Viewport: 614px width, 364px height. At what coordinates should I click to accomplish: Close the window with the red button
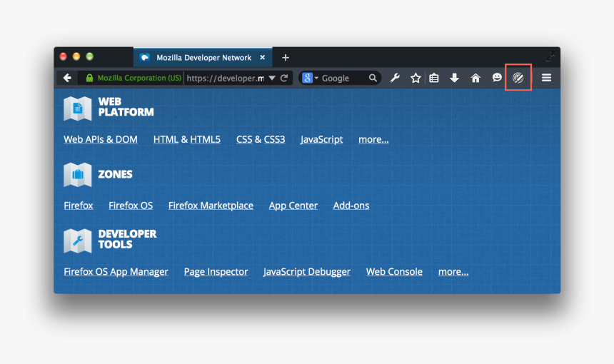pos(63,57)
